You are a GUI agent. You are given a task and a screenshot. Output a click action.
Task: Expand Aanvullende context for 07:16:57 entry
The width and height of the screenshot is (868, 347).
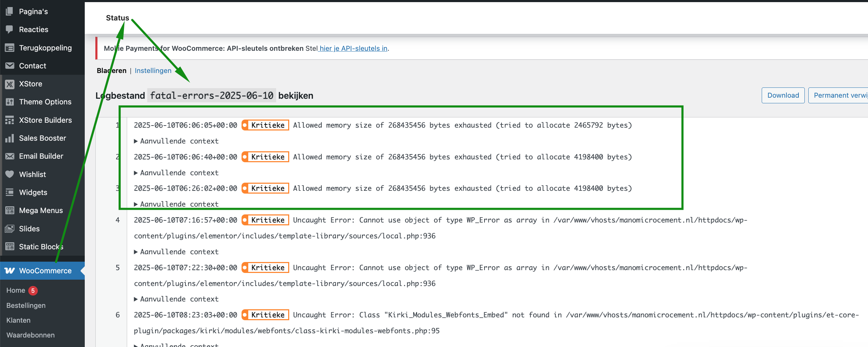point(176,252)
